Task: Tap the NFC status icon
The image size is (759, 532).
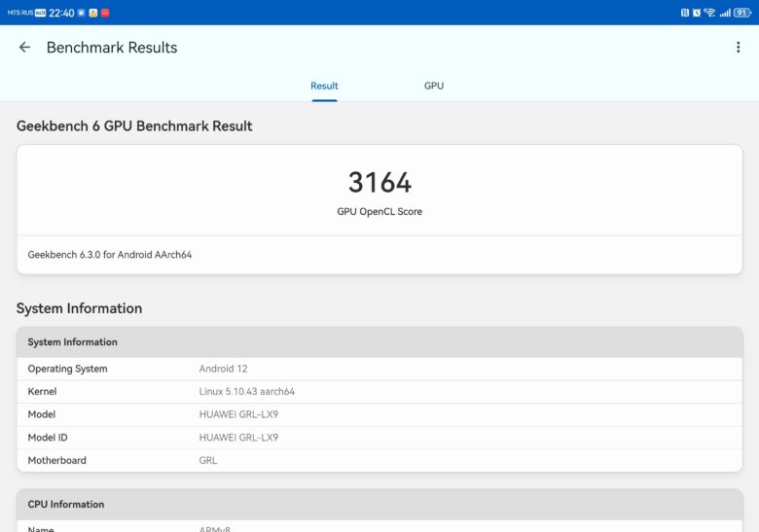Action: click(684, 13)
